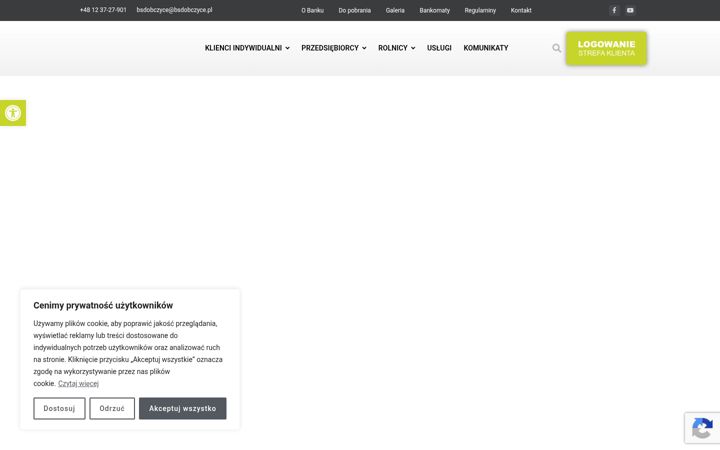Click the reCAPTCHA badge
This screenshot has width=720, height=450.
(x=702, y=428)
